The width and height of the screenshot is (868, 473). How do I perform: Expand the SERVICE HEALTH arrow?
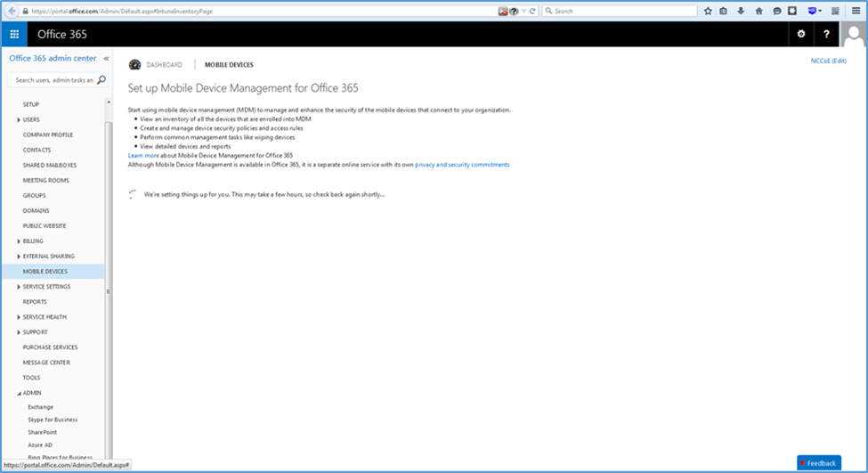pos(19,317)
